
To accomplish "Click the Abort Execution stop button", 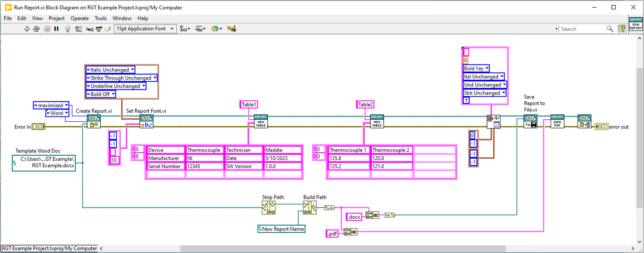I will point(47,29).
